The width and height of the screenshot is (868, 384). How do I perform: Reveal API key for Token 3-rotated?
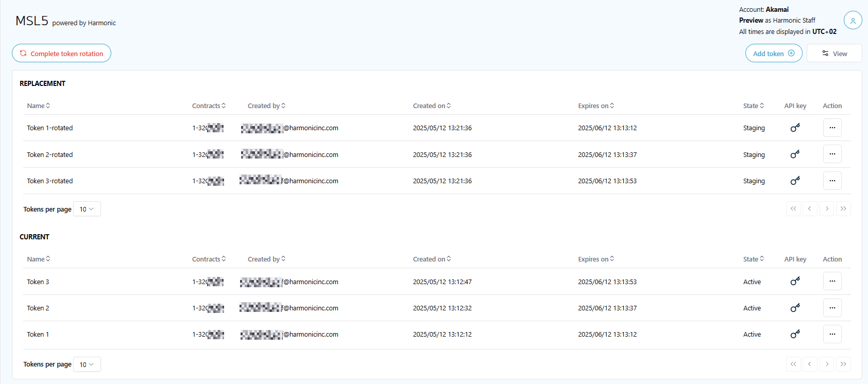pyautogui.click(x=795, y=181)
